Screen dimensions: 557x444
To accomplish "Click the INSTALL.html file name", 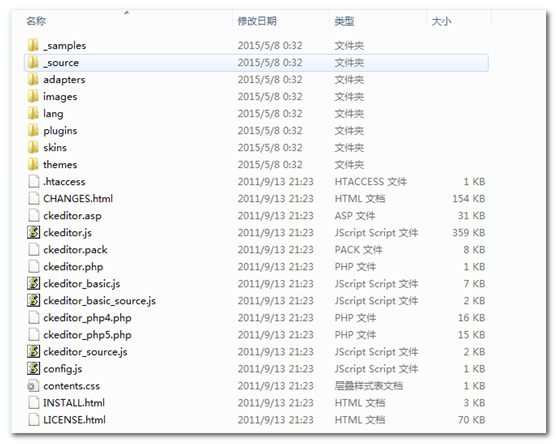I will (x=74, y=403).
